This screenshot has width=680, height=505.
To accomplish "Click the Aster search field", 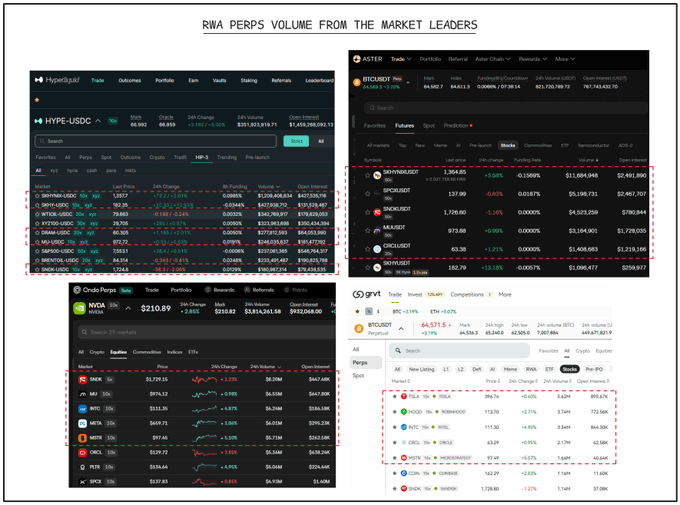I will pyautogui.click(x=506, y=108).
